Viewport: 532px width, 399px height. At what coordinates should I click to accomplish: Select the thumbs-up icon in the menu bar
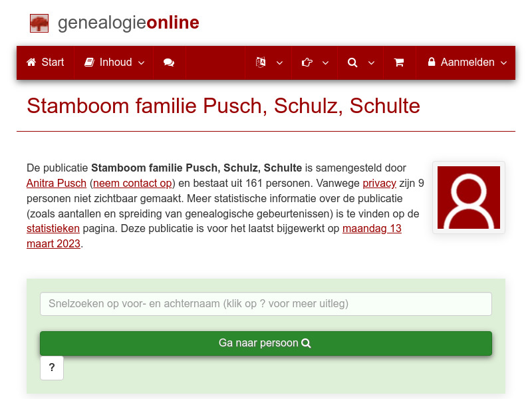[307, 62]
